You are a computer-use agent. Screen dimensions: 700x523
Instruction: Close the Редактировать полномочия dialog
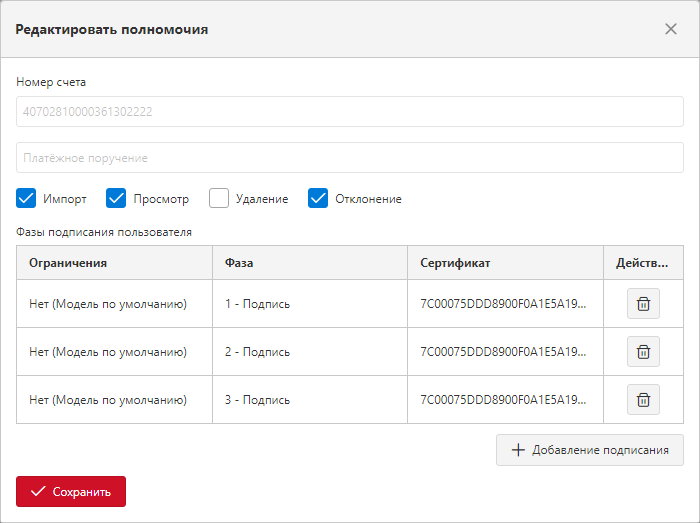[671, 29]
